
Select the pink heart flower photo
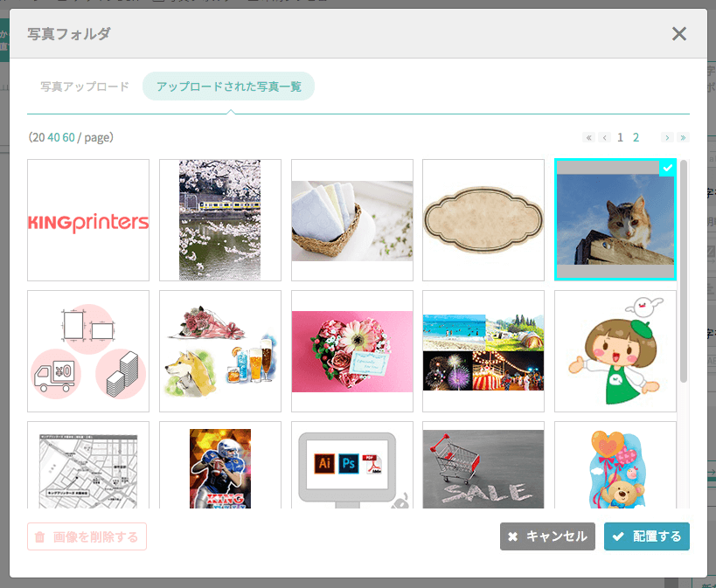click(x=352, y=351)
